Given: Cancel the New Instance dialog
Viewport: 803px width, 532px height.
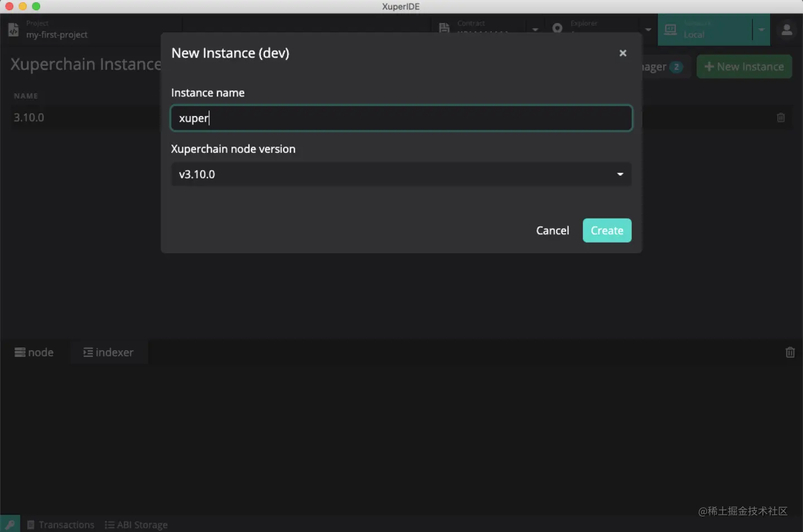Looking at the screenshot, I should coord(553,230).
